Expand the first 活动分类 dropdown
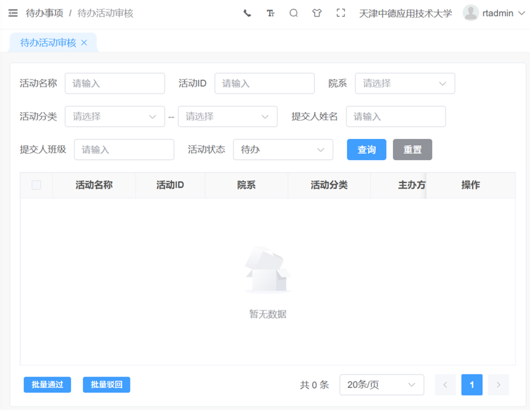The height and width of the screenshot is (411, 532). (115, 117)
